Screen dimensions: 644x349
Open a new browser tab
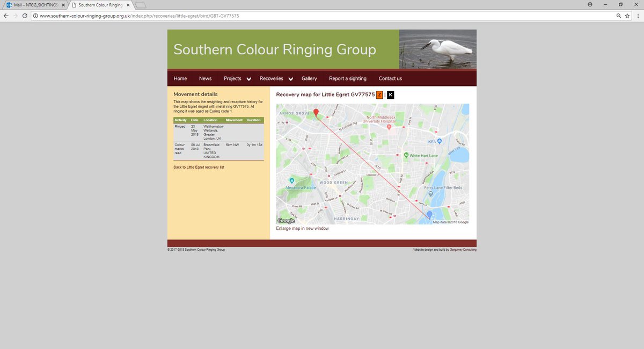point(140,5)
